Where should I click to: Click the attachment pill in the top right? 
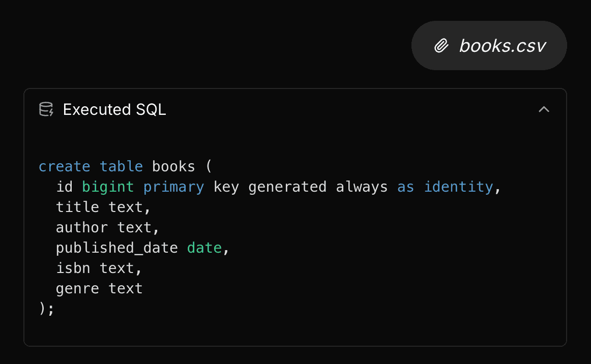pos(488,45)
